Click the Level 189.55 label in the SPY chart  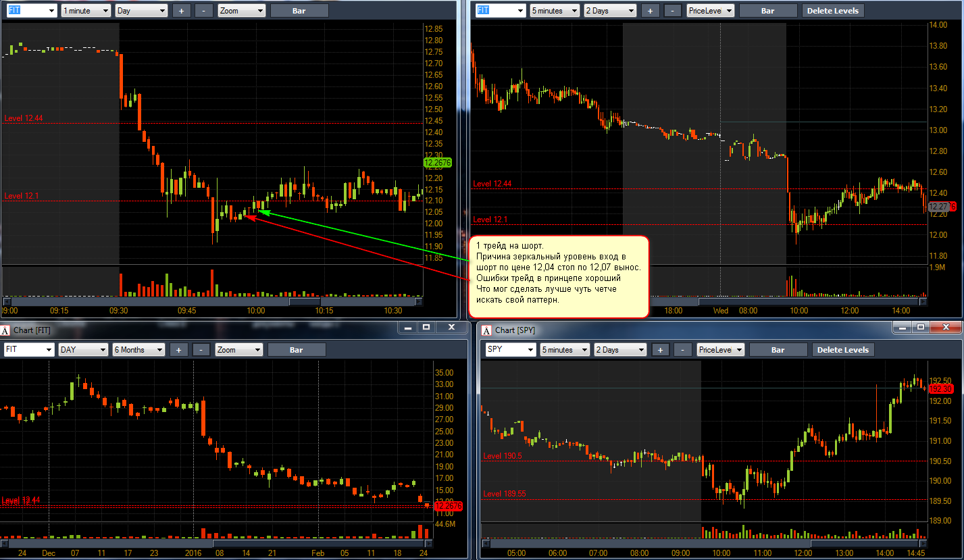click(x=505, y=494)
